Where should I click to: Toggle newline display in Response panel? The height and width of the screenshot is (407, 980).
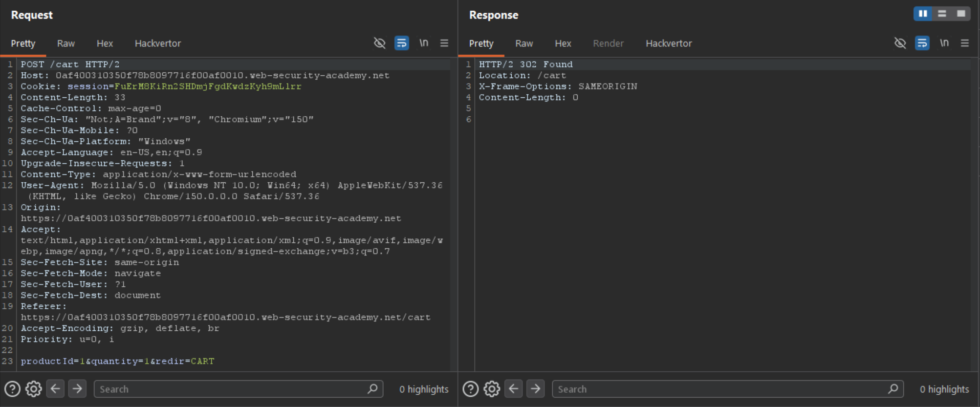point(944,43)
